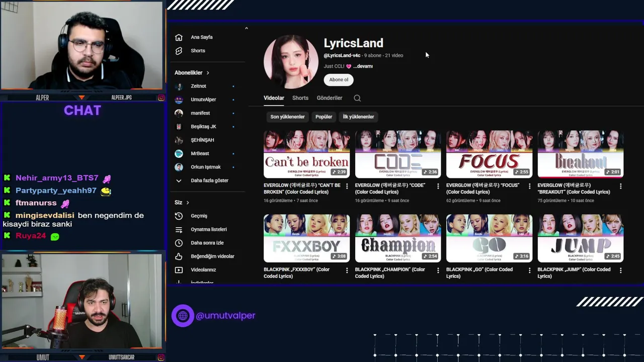Open EVERGLOW "CODE" video title link
The height and width of the screenshot is (362, 644).
(x=390, y=189)
